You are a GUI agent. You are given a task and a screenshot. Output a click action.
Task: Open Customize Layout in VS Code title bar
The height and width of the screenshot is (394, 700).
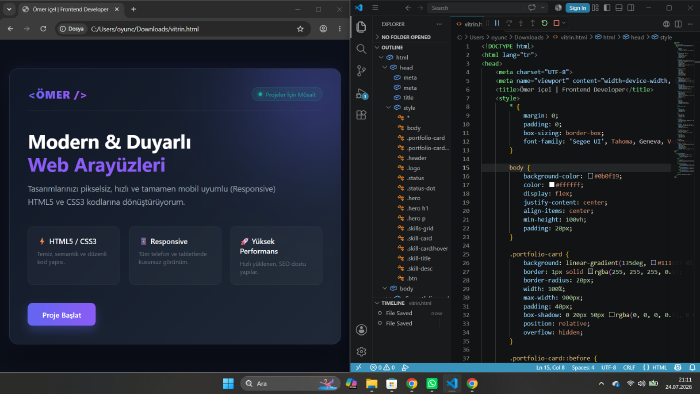coord(595,8)
